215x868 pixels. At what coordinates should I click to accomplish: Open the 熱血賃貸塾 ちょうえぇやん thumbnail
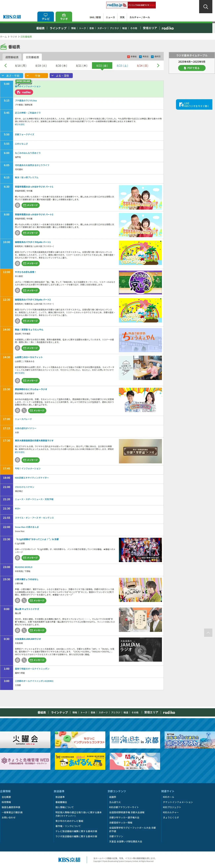(x=140, y=340)
